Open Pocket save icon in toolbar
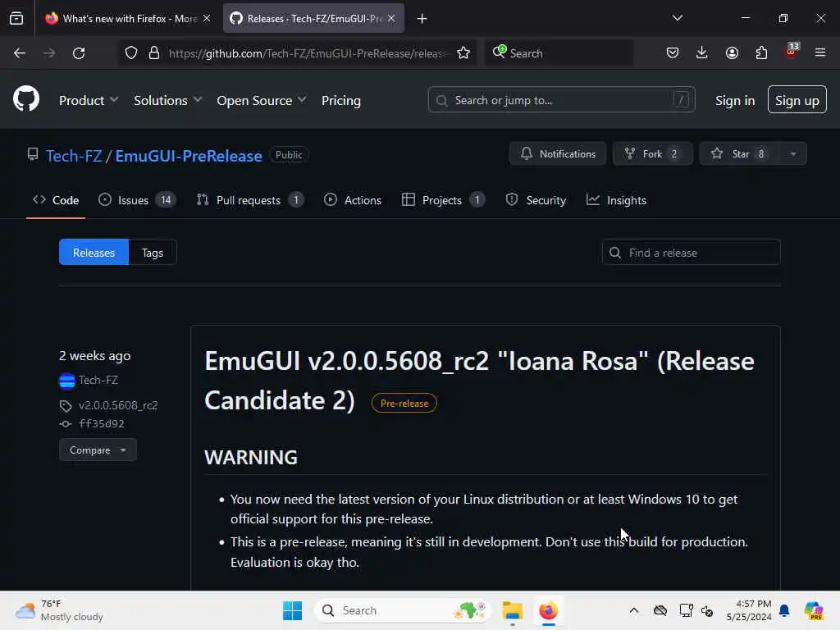Image resolution: width=840 pixels, height=630 pixels. coord(673,53)
